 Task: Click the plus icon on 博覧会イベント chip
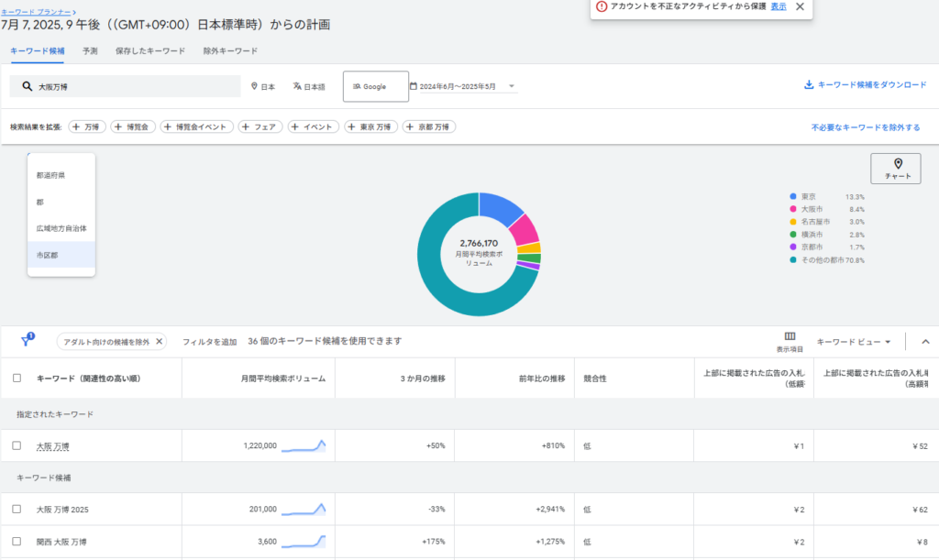tap(169, 126)
